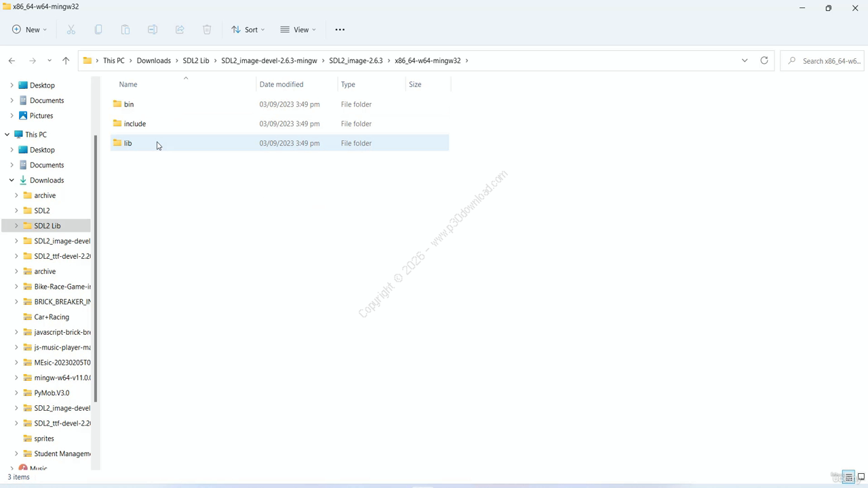The image size is (868, 488).
Task: Click the date modified cell of the bin row
Action: coord(290,104)
